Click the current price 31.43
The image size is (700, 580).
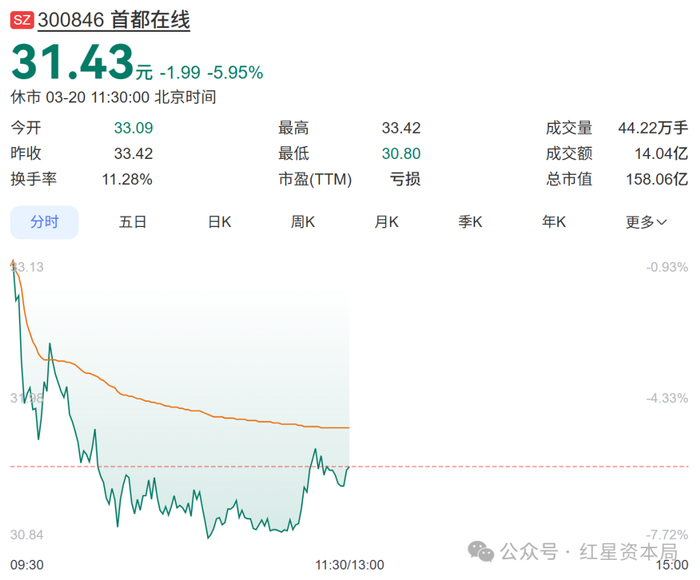point(72,62)
